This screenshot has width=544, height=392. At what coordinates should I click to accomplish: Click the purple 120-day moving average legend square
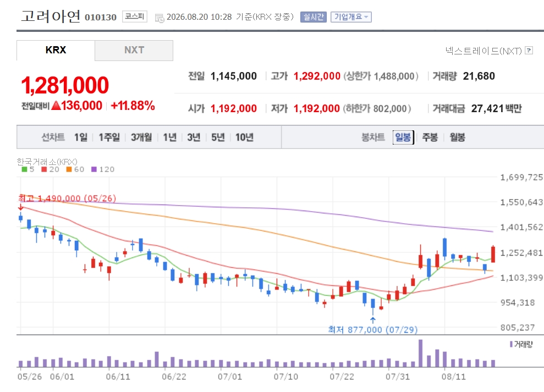point(94,169)
